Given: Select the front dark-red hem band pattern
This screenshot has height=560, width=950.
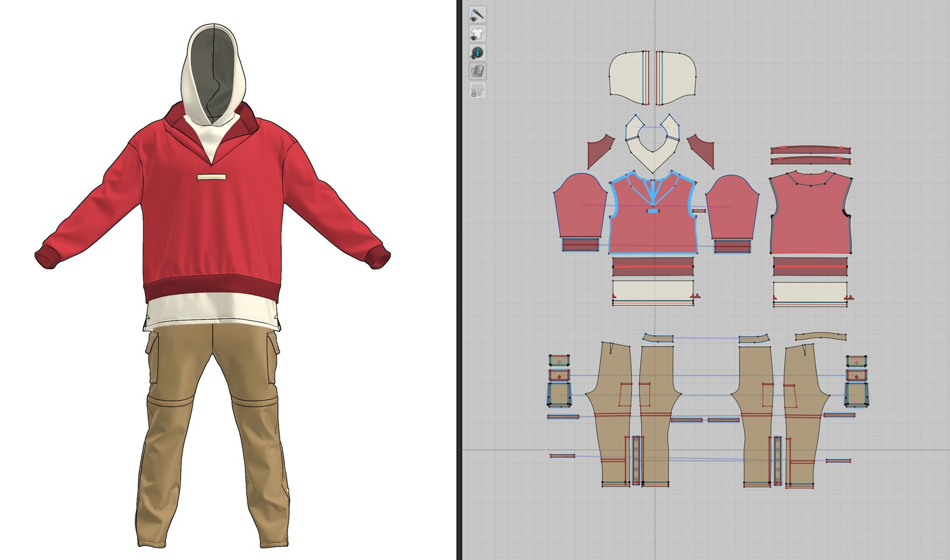Looking at the screenshot, I should pyautogui.click(x=653, y=267).
